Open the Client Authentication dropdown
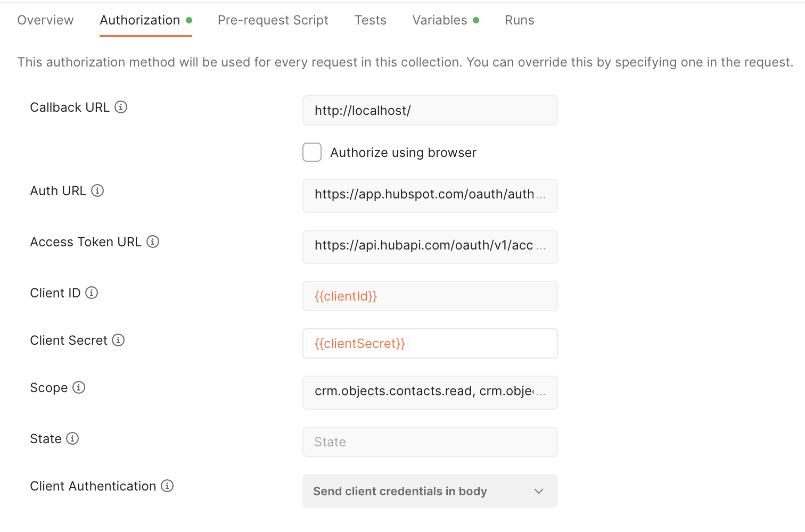805x532 pixels. pyautogui.click(x=430, y=491)
